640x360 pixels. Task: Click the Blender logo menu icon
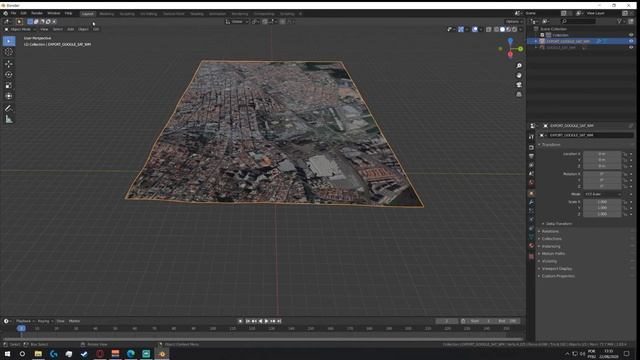(x=5, y=13)
